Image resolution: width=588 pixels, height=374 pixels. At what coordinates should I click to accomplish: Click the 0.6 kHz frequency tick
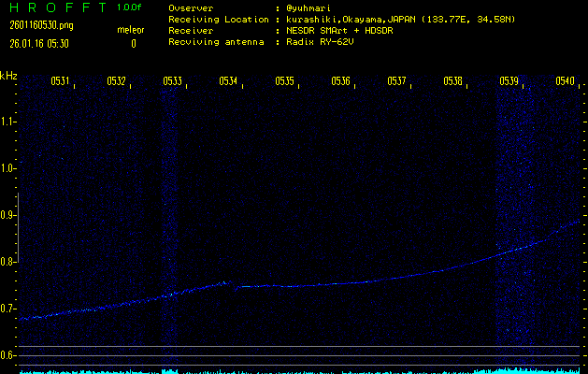(x=8, y=355)
